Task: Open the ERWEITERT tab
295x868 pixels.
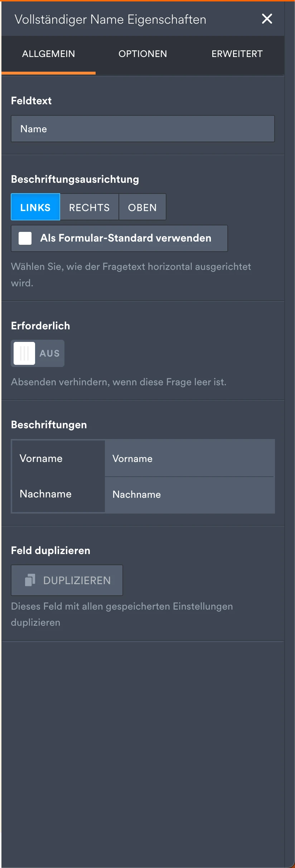Action: click(x=237, y=54)
